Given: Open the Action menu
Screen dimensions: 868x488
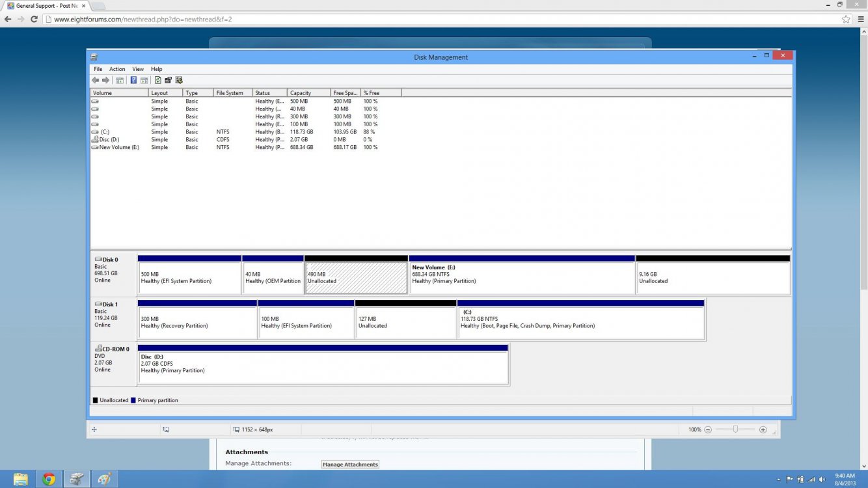Looking at the screenshot, I should point(117,69).
